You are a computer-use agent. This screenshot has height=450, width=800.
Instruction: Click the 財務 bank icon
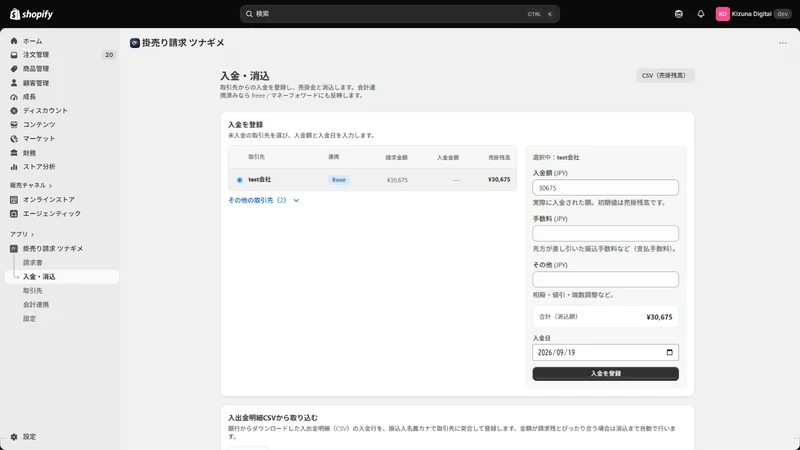[x=14, y=153]
